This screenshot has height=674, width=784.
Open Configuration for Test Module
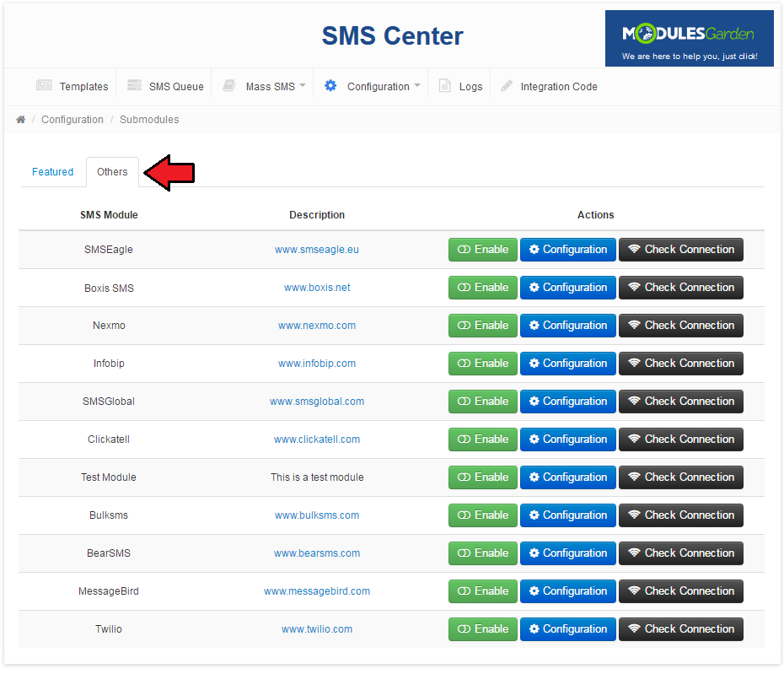tap(568, 477)
